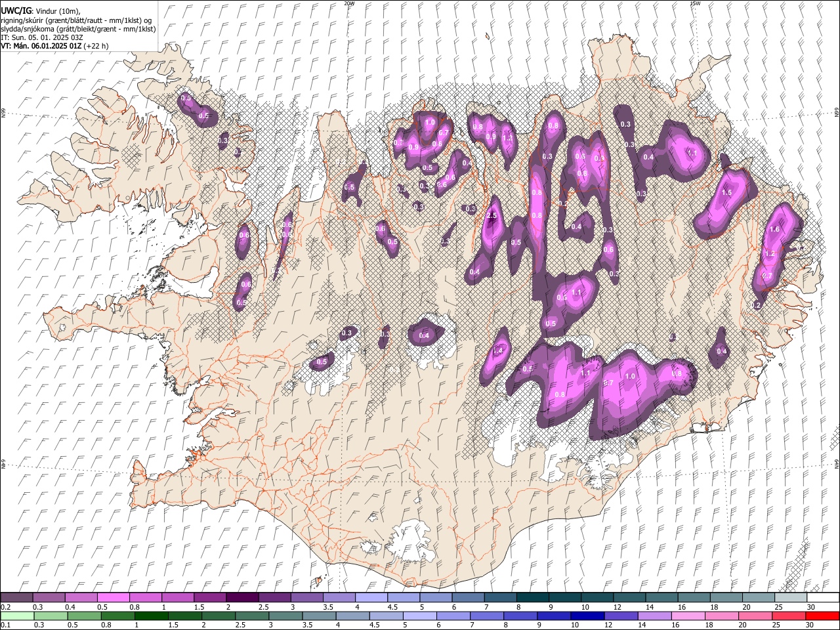Click the '0.1' legend value label

(5, 625)
